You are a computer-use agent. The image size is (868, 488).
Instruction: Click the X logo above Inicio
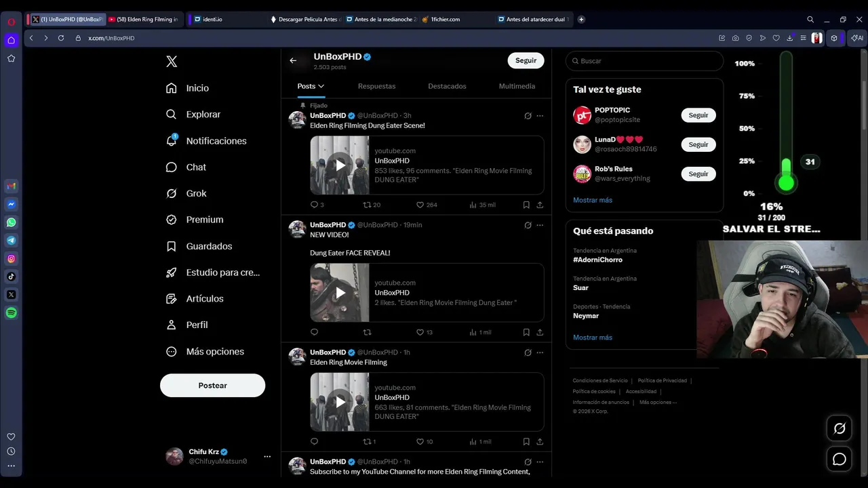click(x=172, y=62)
